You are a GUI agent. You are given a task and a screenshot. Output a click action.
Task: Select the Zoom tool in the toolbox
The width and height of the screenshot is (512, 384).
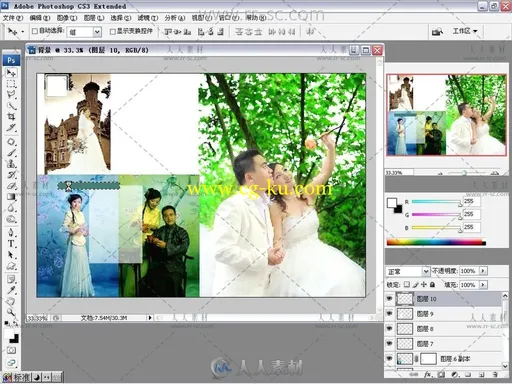11,312
